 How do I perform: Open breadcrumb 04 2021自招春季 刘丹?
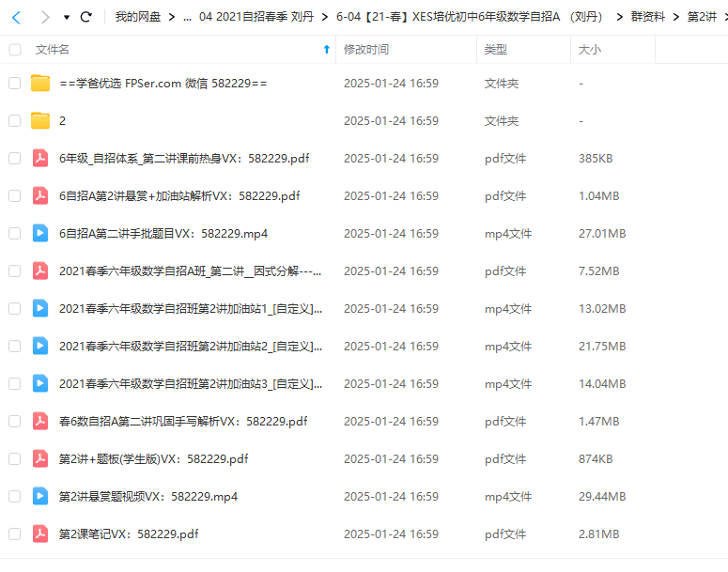coord(256,17)
